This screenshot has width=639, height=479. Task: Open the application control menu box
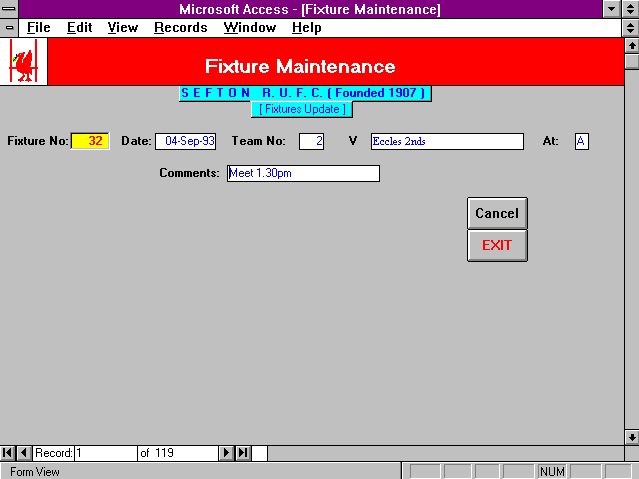coord(9,9)
